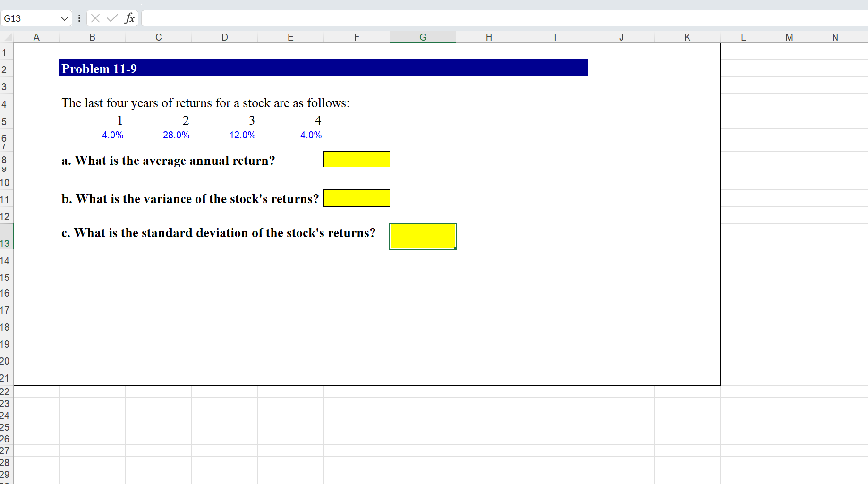This screenshot has width=868, height=484.
Task: Select column D header
Action: point(225,37)
